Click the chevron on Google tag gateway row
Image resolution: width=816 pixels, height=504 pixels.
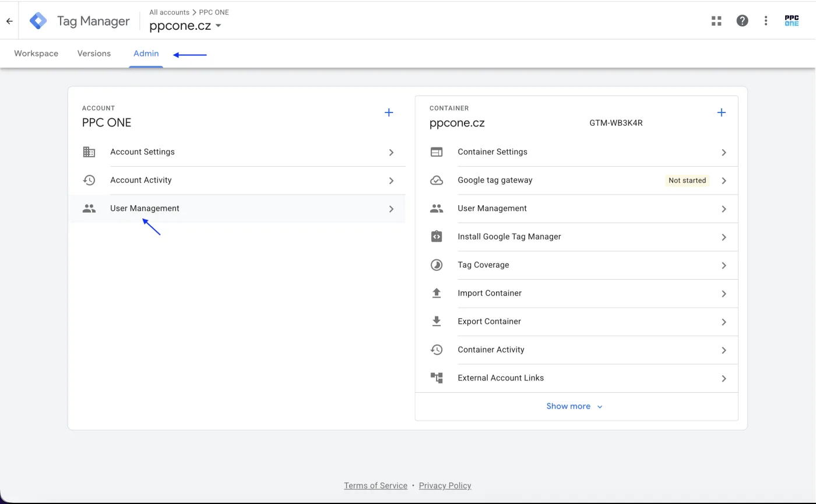click(x=724, y=181)
